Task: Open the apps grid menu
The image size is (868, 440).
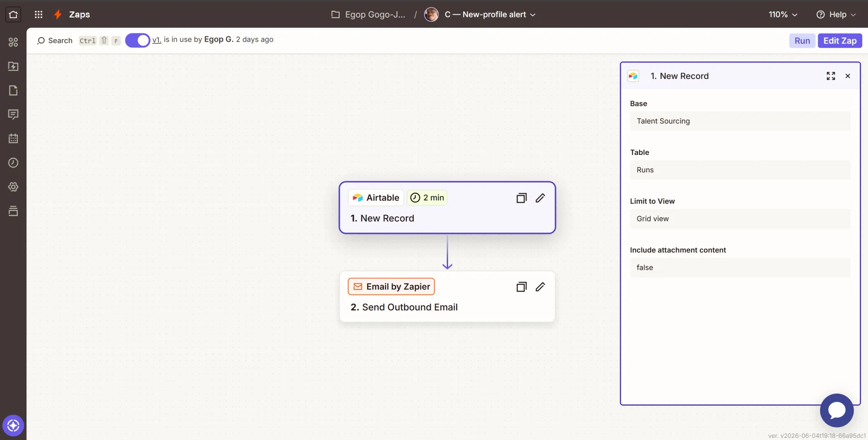Action: click(39, 14)
